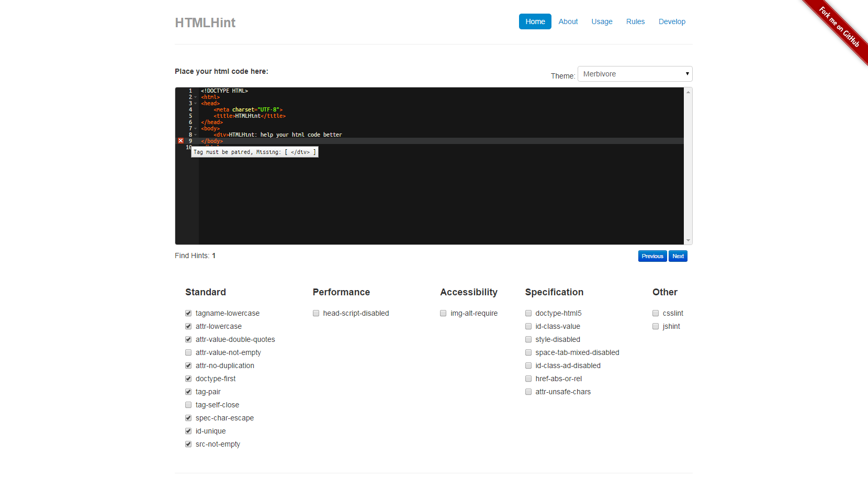
Task: Click the HTMLHint logo title link
Action: coord(205,23)
